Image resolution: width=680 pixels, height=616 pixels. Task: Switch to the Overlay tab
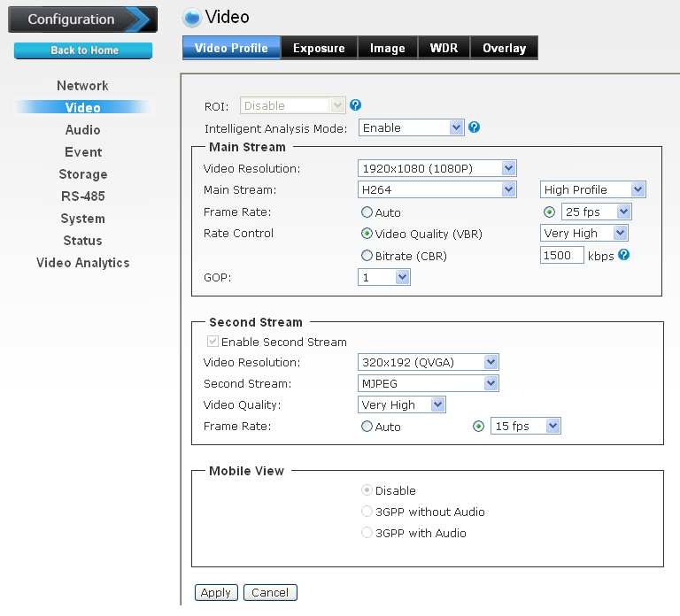tap(505, 48)
